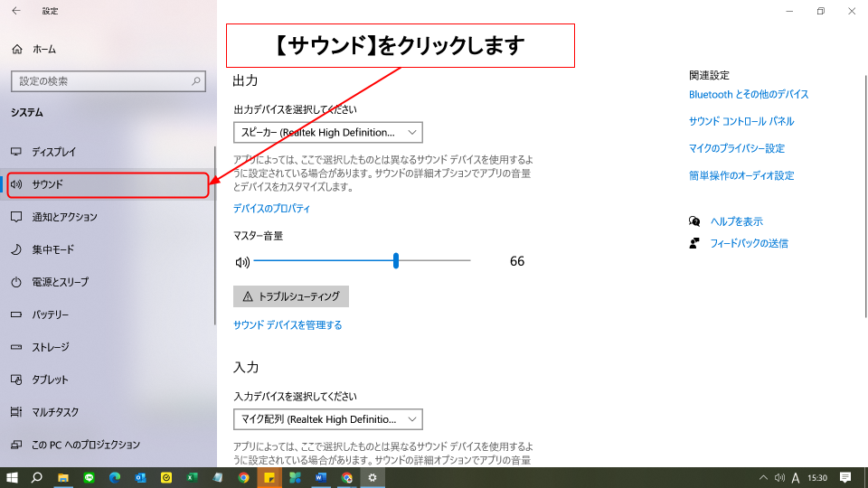
Task: Open Outlook from the taskbar
Action: tap(140, 477)
